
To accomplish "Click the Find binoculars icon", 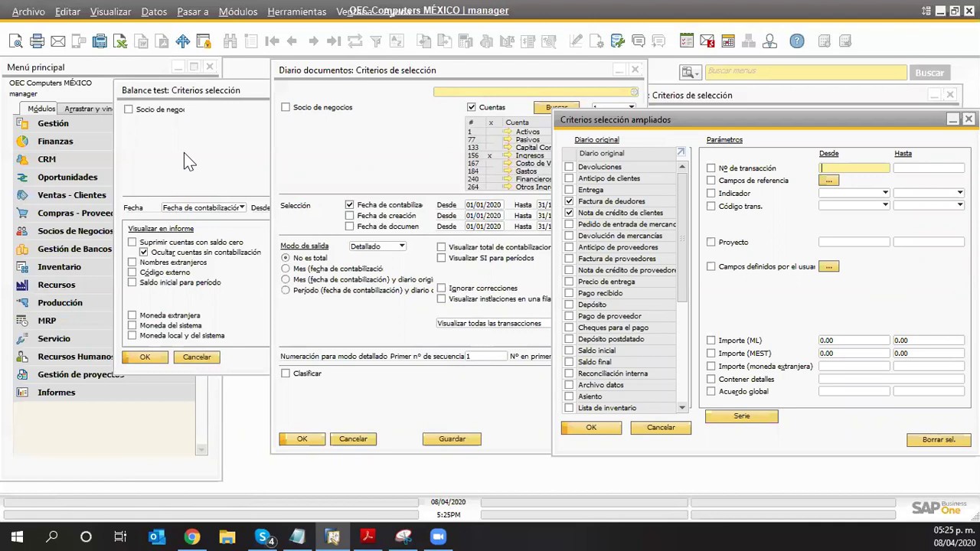I will (230, 41).
